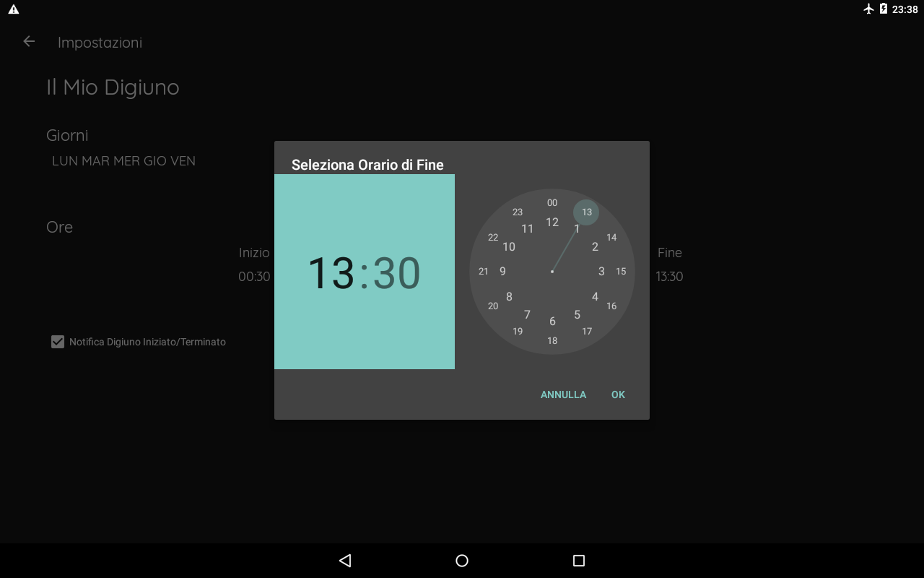
Task: Choose hour 00 on clock dial
Action: (x=552, y=203)
